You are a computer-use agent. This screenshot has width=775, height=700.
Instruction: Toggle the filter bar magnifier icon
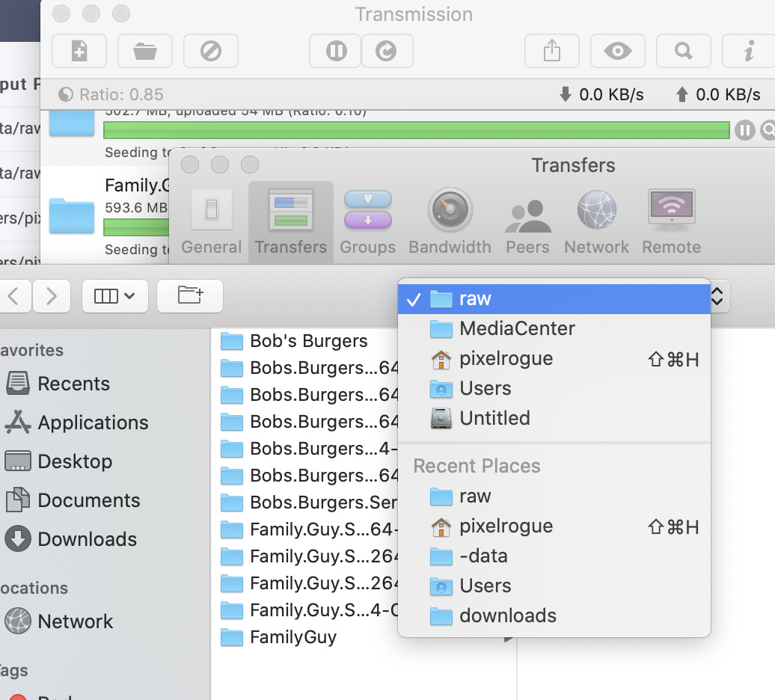[683, 51]
